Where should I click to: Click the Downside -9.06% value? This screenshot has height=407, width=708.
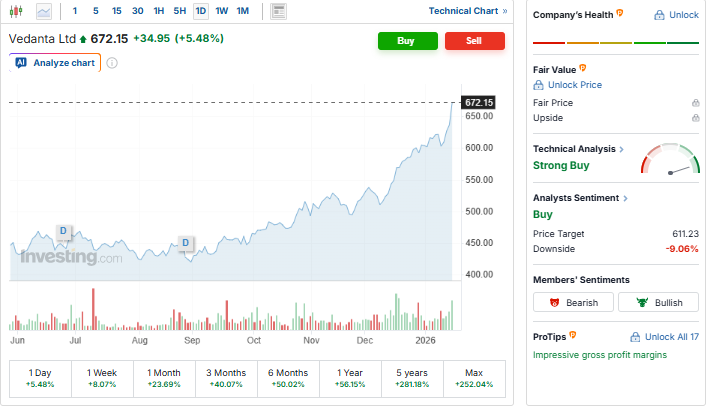tap(682, 249)
